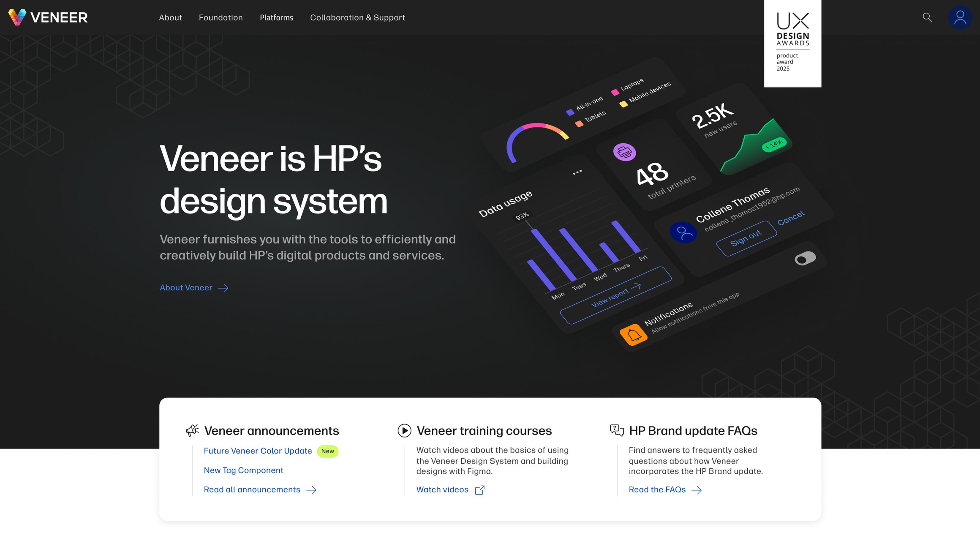Click the FAQ chat bubbles icon
The width and height of the screenshot is (980, 552).
tap(617, 430)
